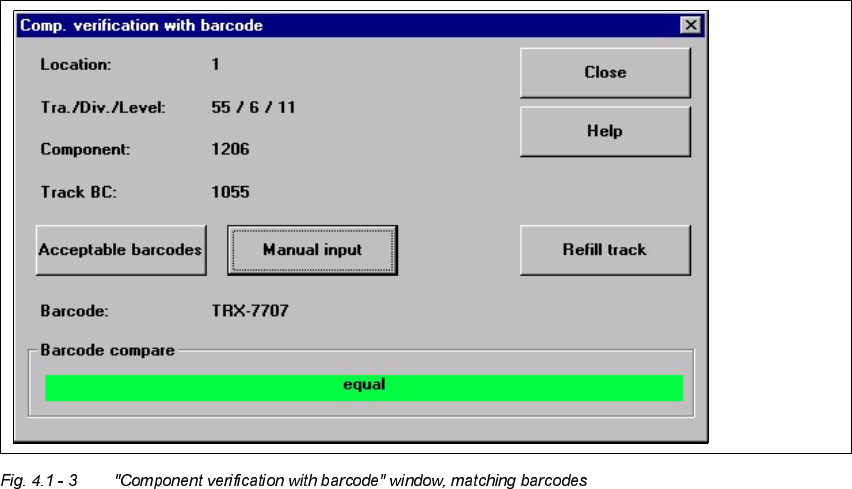Click the Fig. 4.1 - 3 caption text
The width and height of the screenshot is (852, 489).
294,480
